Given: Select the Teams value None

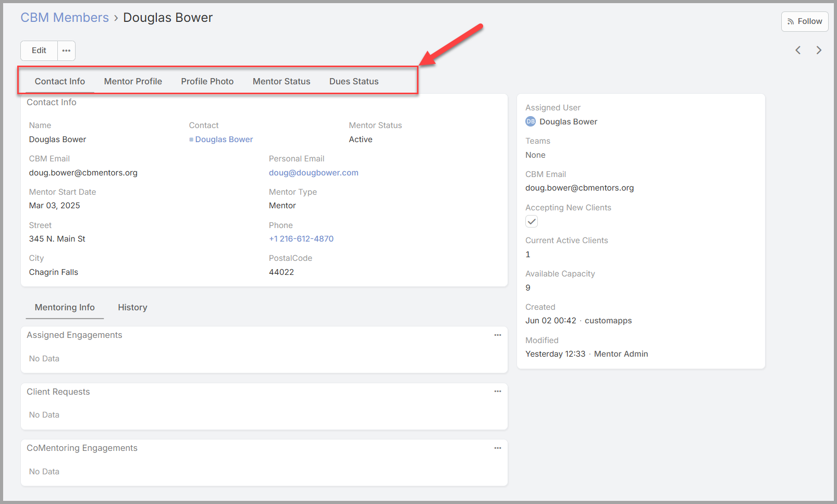Looking at the screenshot, I should (x=535, y=155).
